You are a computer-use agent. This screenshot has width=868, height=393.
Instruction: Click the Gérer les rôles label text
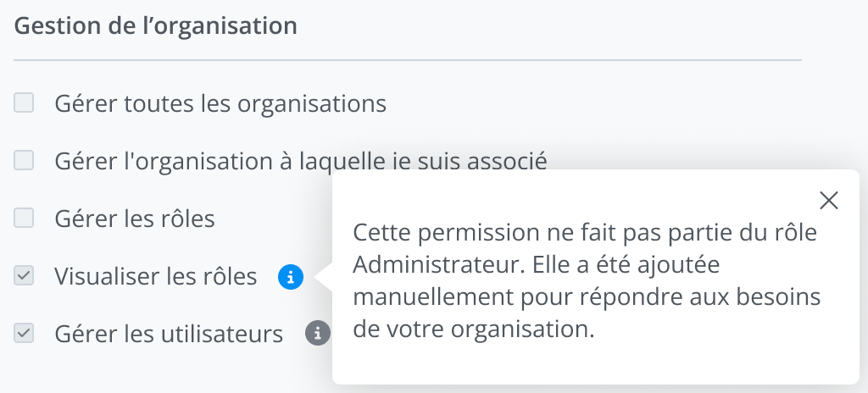(134, 219)
